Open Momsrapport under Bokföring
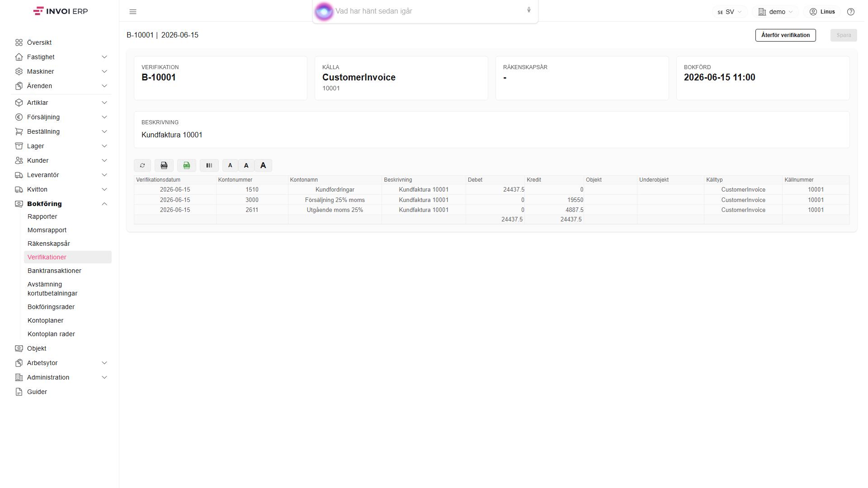The image size is (868, 488). pyautogui.click(x=67, y=230)
